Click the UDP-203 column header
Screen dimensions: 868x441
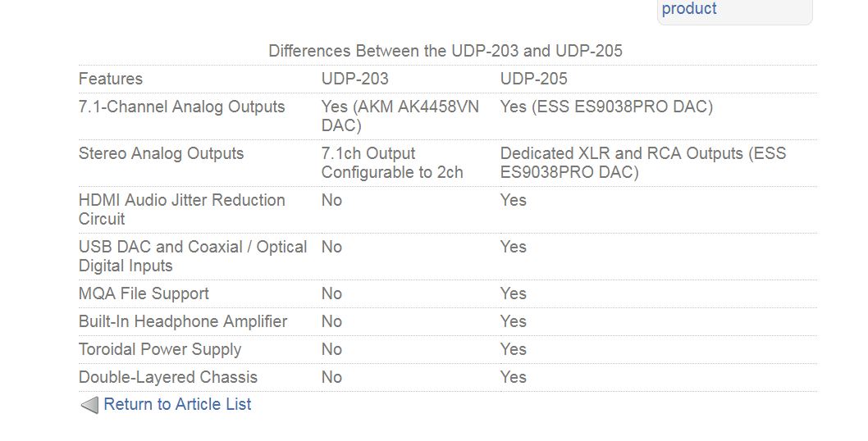(x=355, y=79)
